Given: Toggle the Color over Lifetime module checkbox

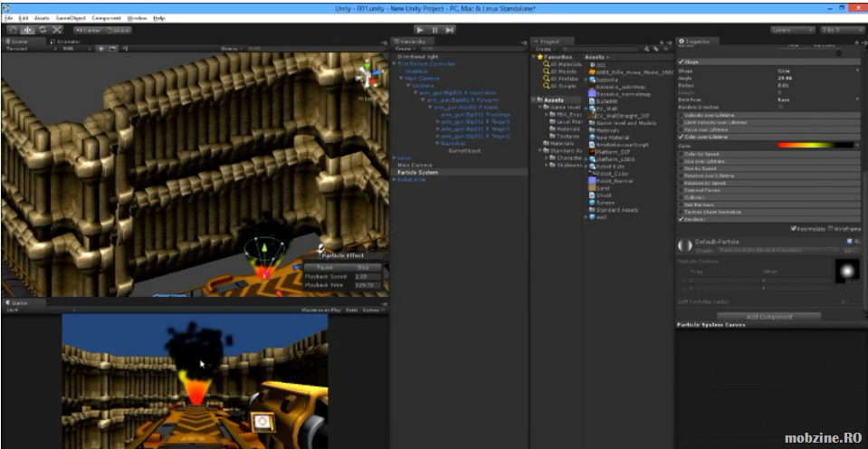Looking at the screenshot, I should pos(681,137).
